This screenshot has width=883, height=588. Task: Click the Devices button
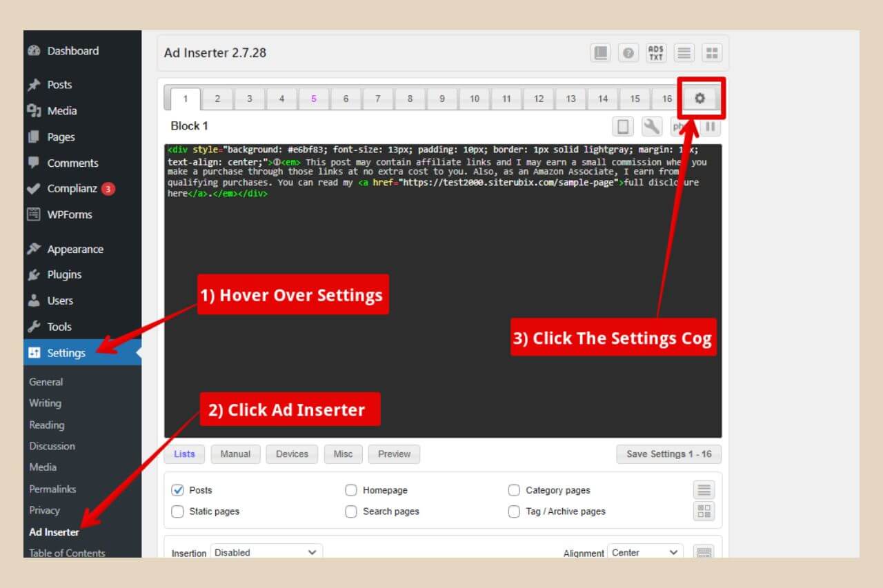[x=292, y=454]
